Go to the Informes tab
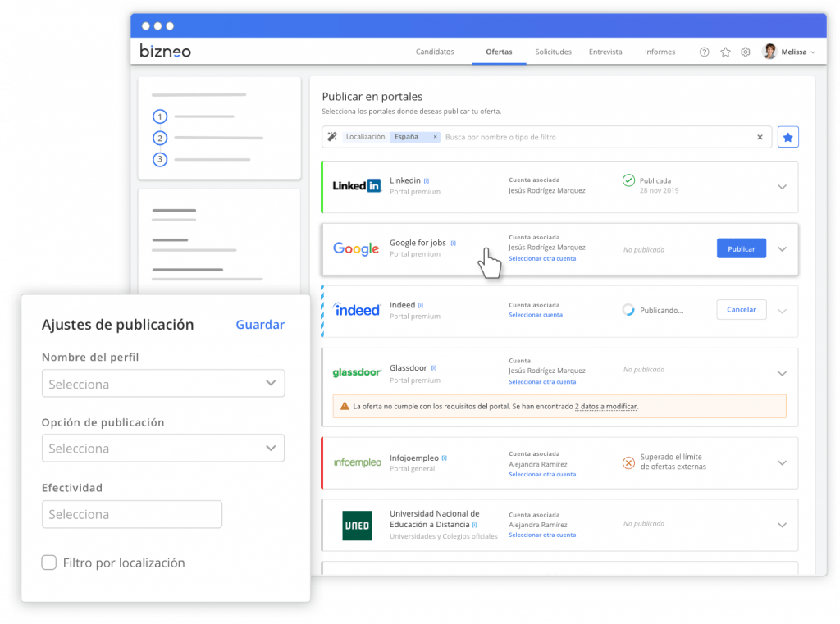Screen dimensions: 840x624 (660, 52)
